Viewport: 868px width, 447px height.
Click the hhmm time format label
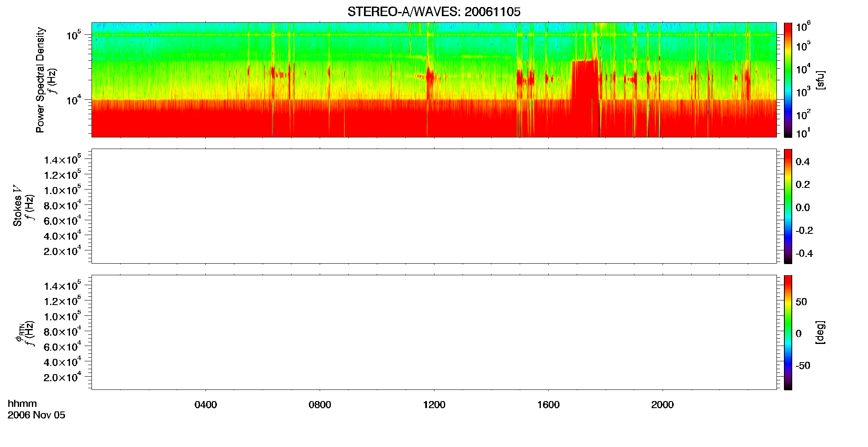tap(22, 404)
